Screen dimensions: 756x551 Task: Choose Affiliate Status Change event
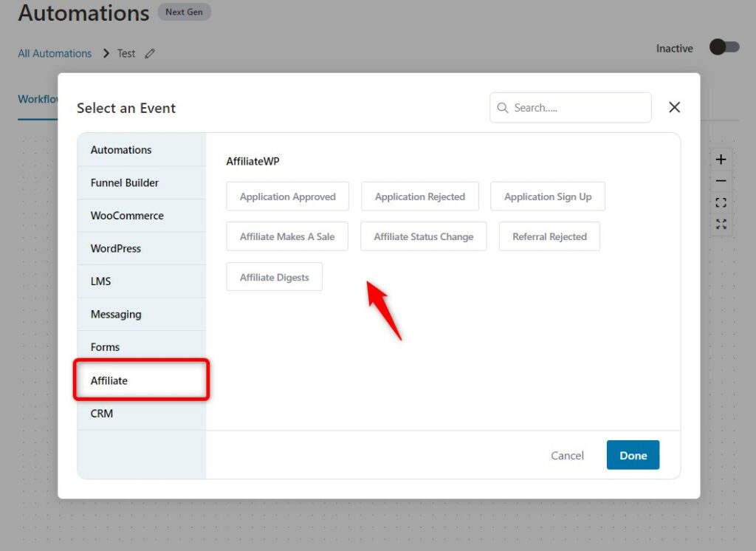tap(423, 236)
